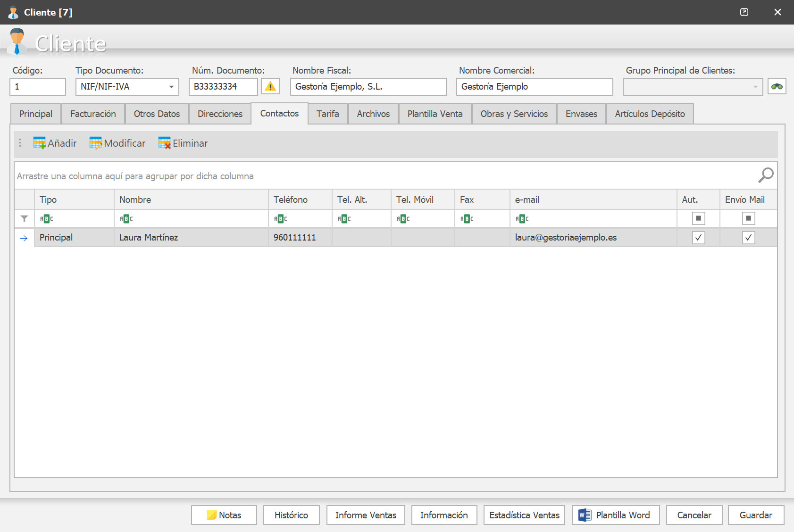The image size is (794, 532).
Task: Click the Tel. Móvil filter ABC icon
Action: coord(403,219)
